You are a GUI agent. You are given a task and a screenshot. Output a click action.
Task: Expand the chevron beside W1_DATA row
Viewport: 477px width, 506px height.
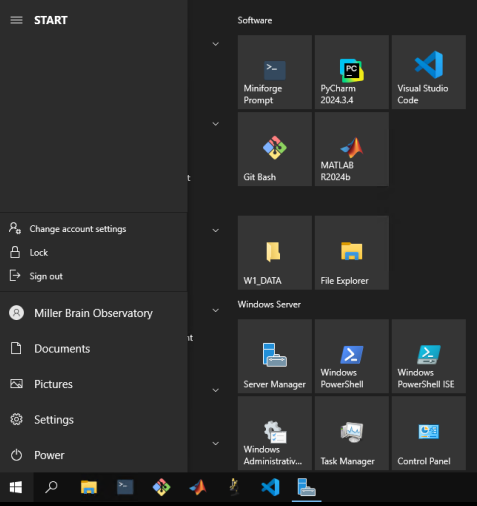point(216,230)
